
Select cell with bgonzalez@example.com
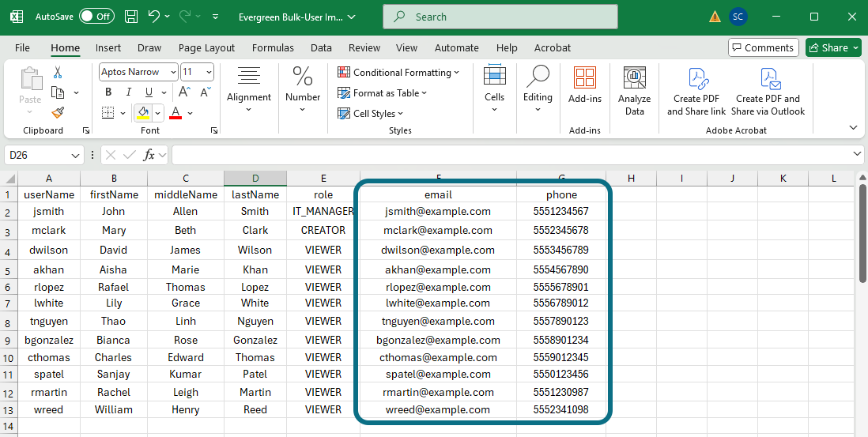click(439, 340)
